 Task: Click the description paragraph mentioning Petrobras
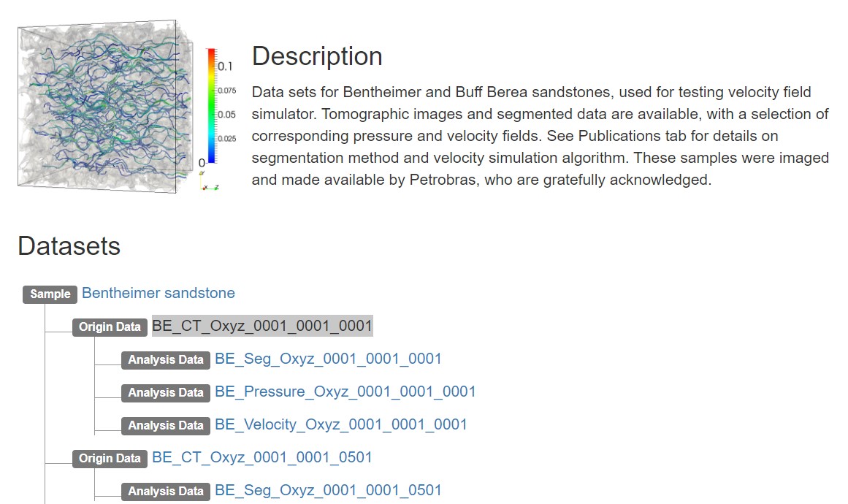[540, 136]
